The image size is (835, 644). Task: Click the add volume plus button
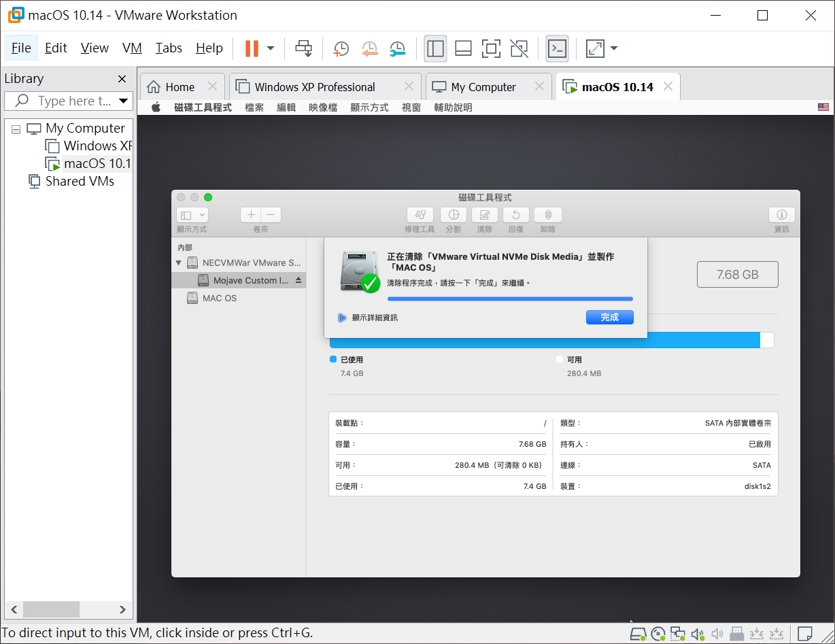click(250, 215)
